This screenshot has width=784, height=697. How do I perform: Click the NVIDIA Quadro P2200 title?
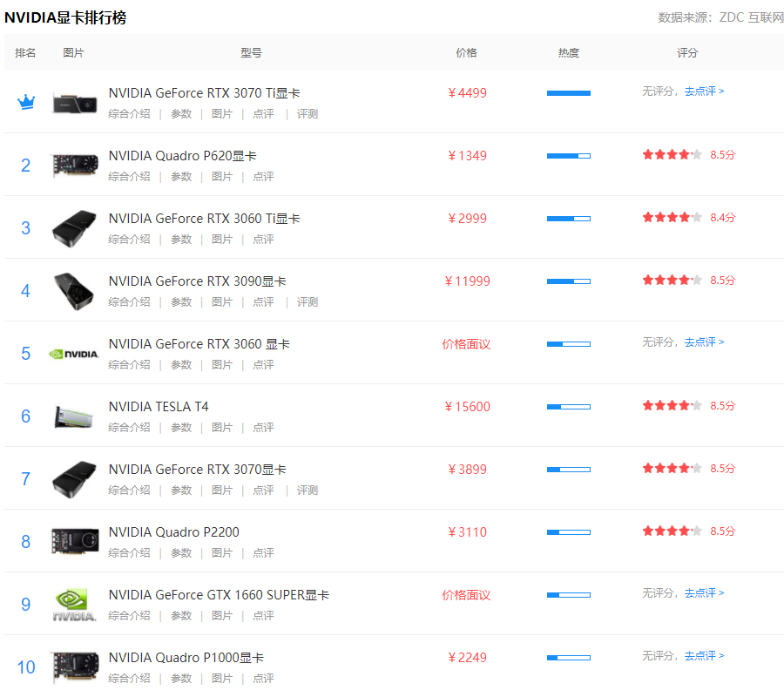click(173, 532)
